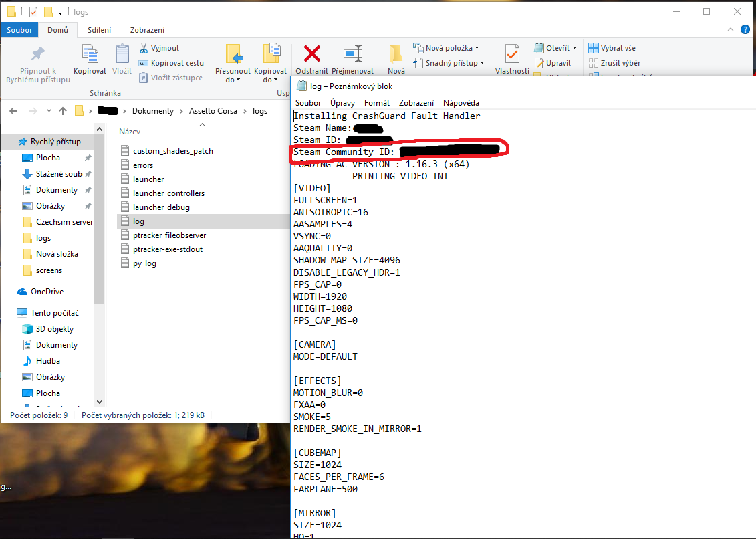This screenshot has height=539, width=756.
Task: Click Kopírovat cestu in ribbon
Action: 171,63
